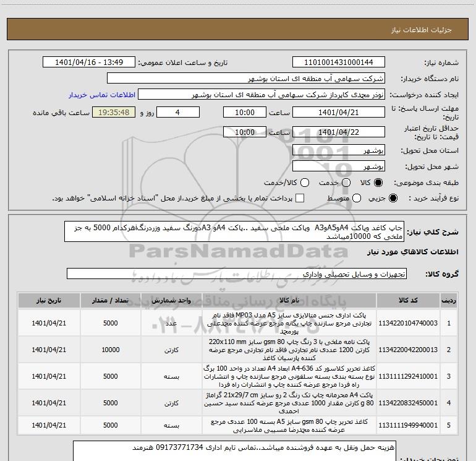Open اطلاعات تماس خریدار link
The height and width of the screenshot is (461, 476).
click(x=102, y=95)
